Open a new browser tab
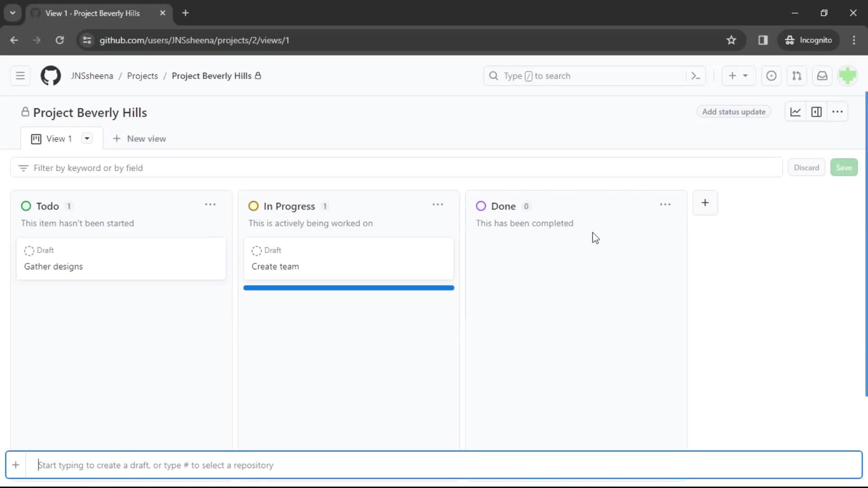 point(185,13)
